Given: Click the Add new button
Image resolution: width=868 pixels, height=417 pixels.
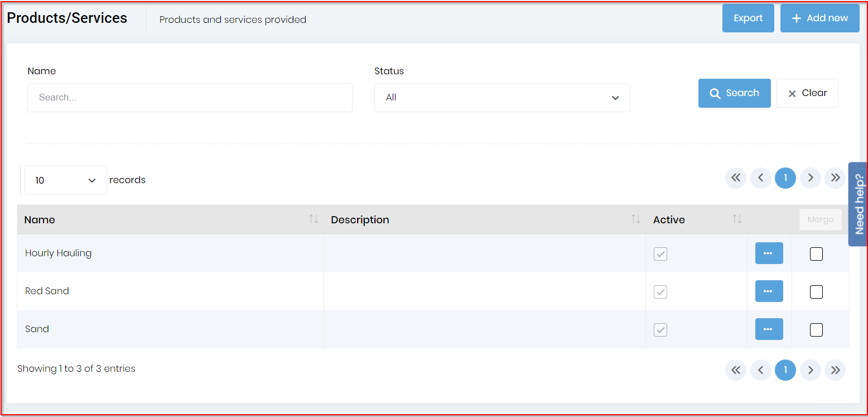Looking at the screenshot, I should [819, 18].
